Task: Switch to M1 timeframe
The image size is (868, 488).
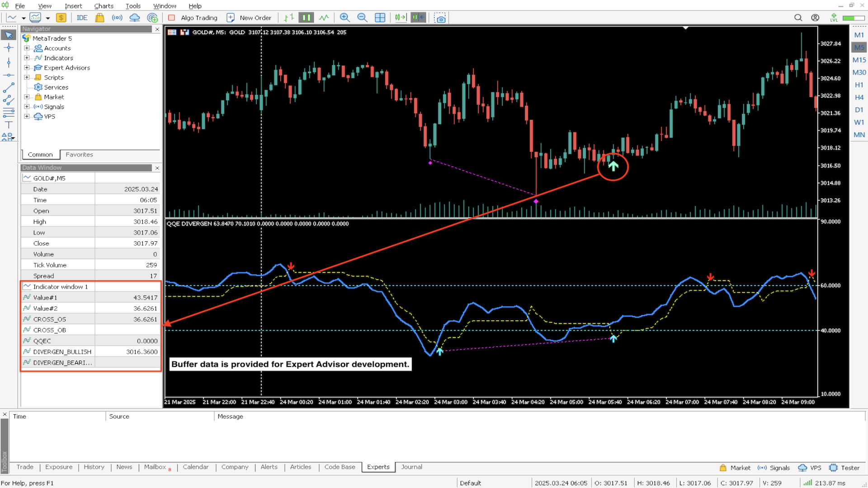Action: [859, 35]
